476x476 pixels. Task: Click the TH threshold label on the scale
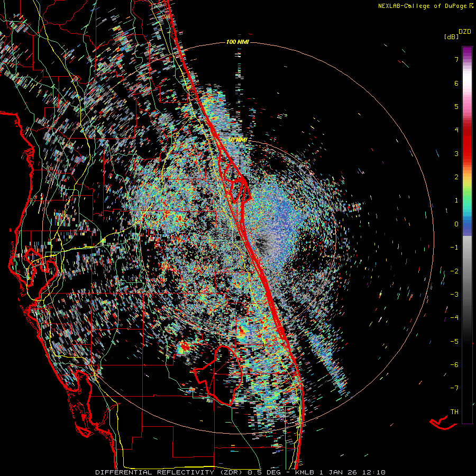coord(454,412)
